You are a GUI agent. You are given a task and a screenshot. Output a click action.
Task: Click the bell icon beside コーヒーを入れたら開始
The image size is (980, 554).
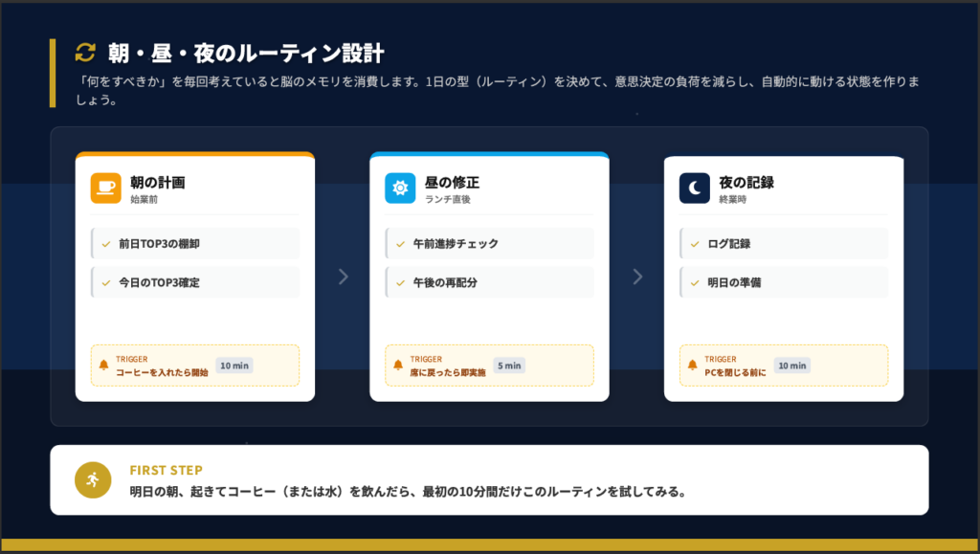tap(104, 366)
